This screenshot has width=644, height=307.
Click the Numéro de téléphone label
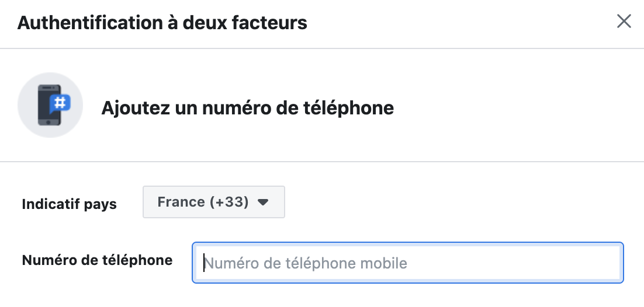98,260
